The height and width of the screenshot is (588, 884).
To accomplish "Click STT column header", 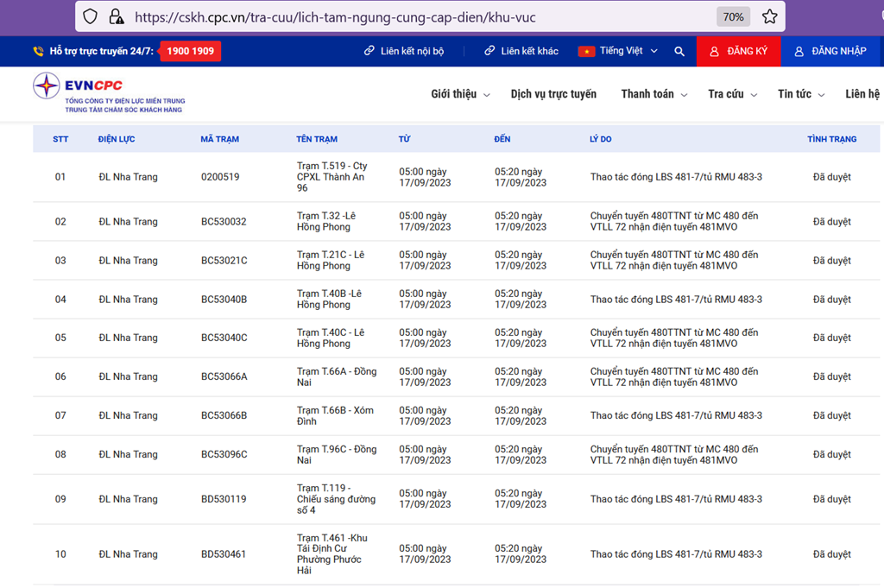I will pos(60,139).
